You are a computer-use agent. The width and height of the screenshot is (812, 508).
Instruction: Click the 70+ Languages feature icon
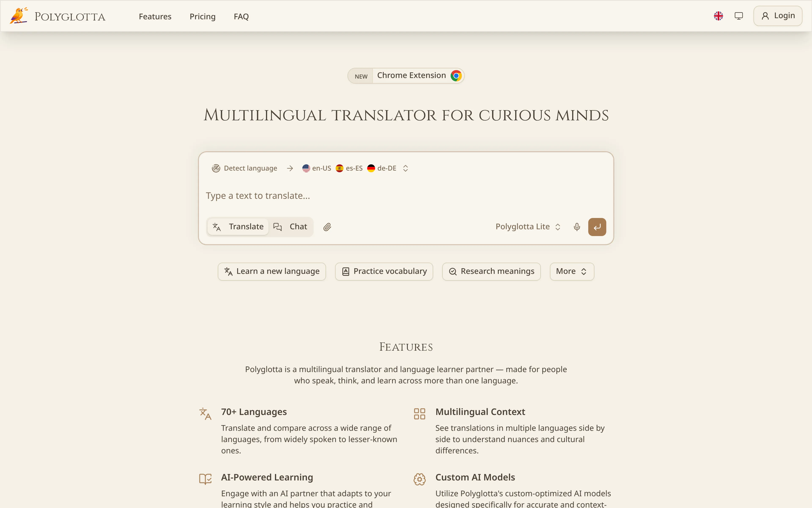point(205,414)
